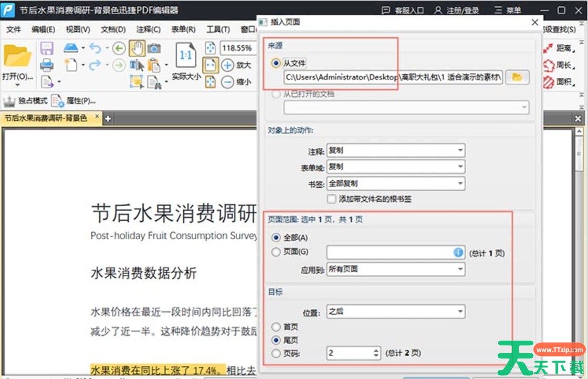588x379 pixels.
Task: Select the 页面(G) page range radio button
Action: click(x=276, y=252)
